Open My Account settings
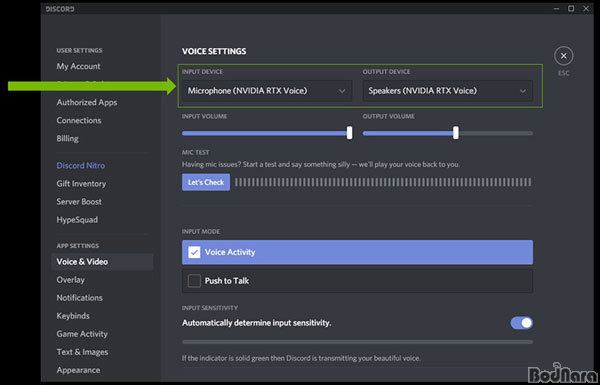Image resolution: width=600 pixels, height=385 pixels. tap(78, 66)
